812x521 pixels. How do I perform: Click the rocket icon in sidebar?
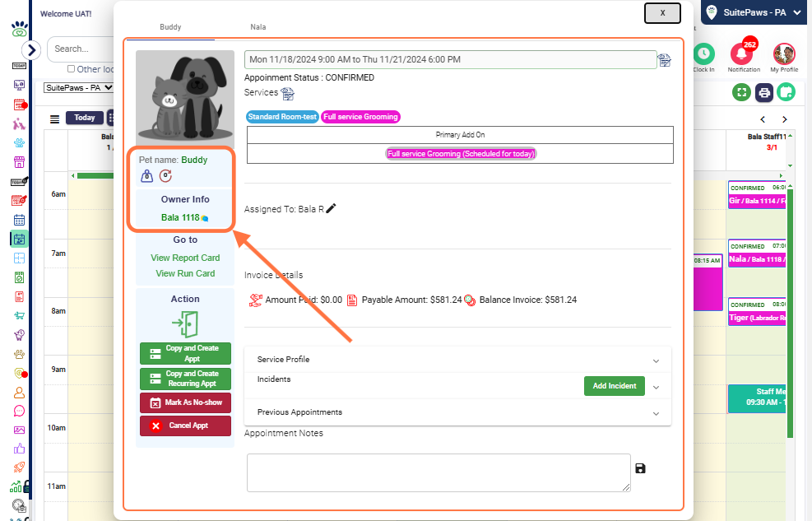(x=19, y=468)
